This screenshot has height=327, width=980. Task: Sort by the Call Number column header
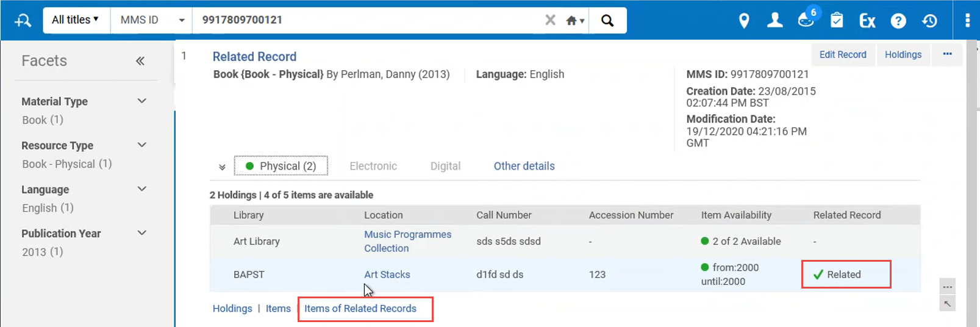pos(504,215)
